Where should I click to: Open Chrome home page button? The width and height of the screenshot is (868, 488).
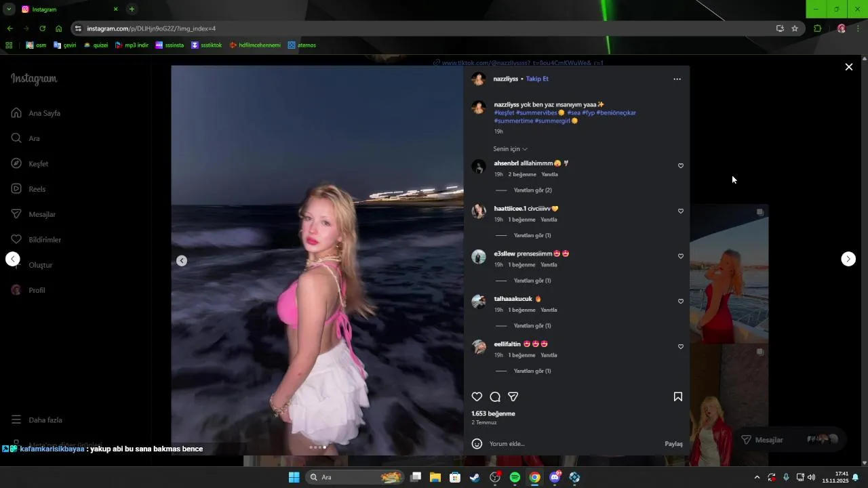tap(59, 28)
